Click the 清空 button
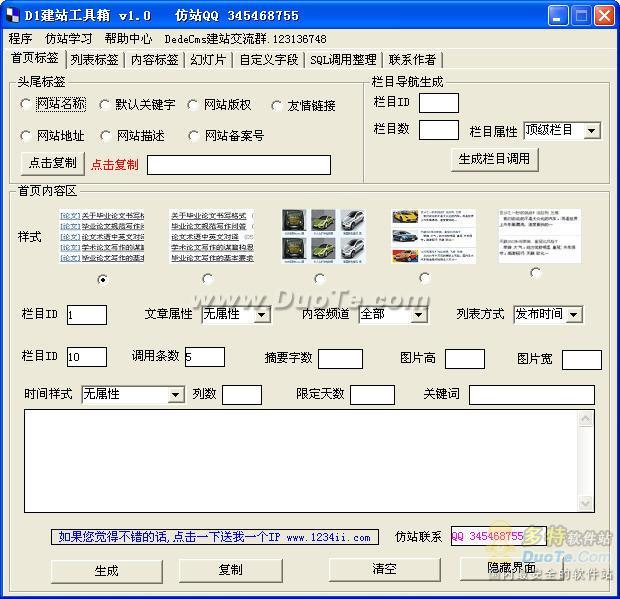Screen dimensions: 620x599 pyautogui.click(x=384, y=569)
